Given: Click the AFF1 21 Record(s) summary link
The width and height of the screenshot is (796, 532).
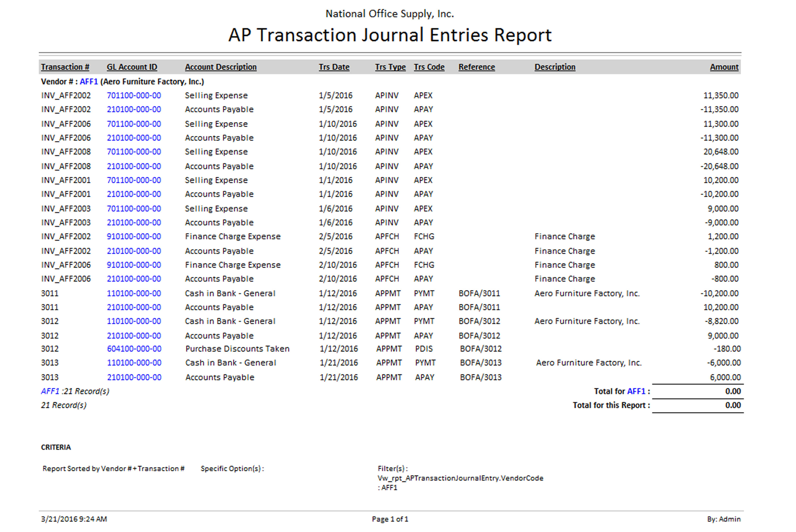Looking at the screenshot, I should 50,391.
